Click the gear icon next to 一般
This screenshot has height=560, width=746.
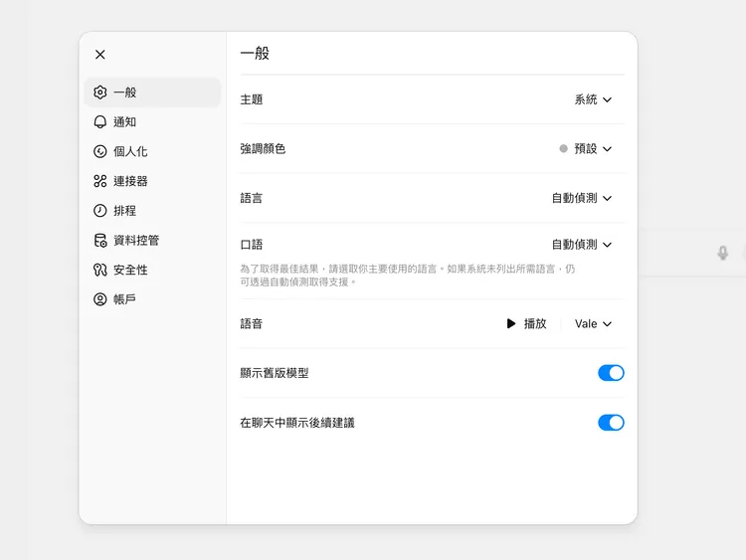99,93
